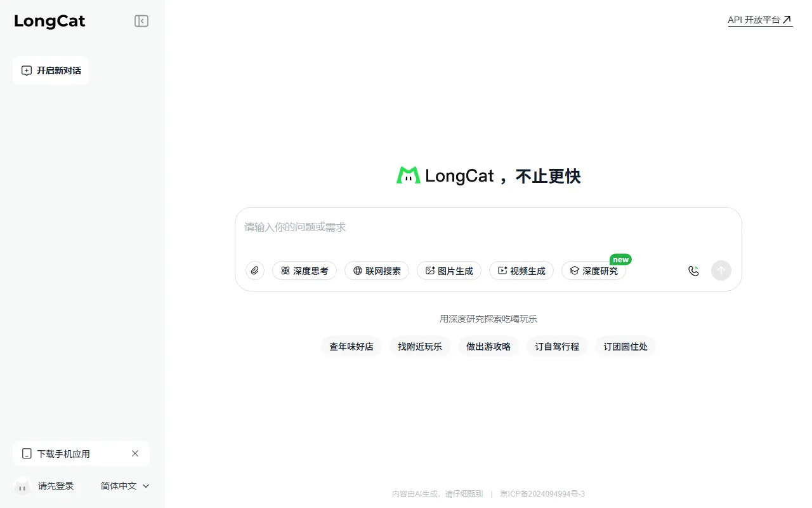Collapse the sidebar with the panel icon
This screenshot has width=812, height=508.
141,21
